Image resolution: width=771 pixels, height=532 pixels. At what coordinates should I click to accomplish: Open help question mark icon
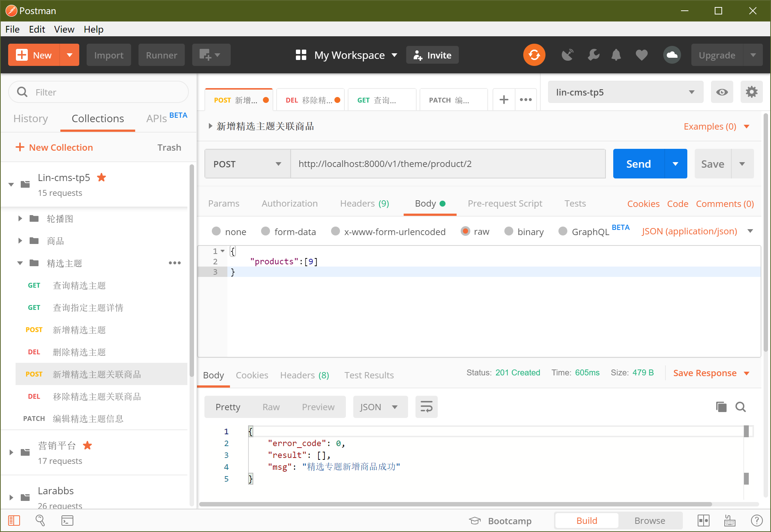coord(757,521)
